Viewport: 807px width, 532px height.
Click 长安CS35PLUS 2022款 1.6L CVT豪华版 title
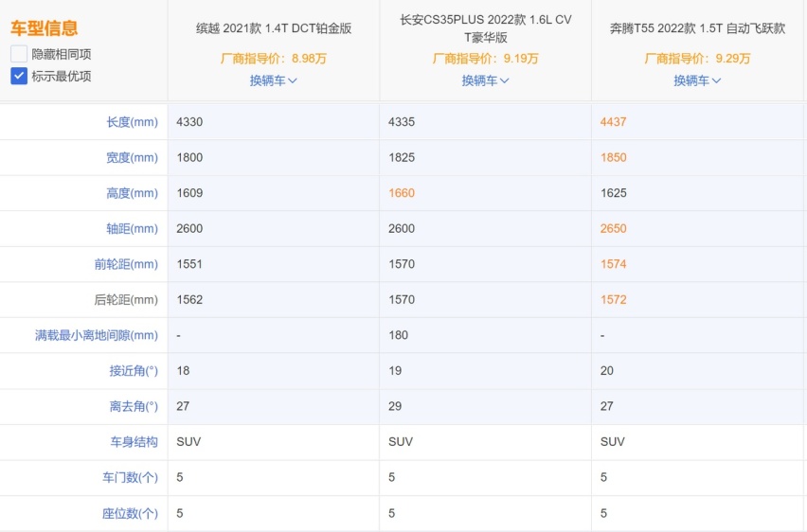coord(485,28)
